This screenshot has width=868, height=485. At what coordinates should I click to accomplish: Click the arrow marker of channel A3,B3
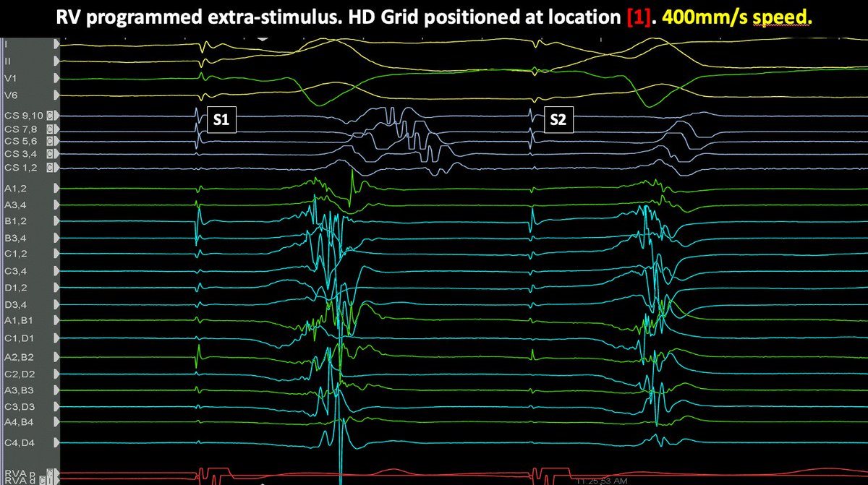[x=56, y=390]
